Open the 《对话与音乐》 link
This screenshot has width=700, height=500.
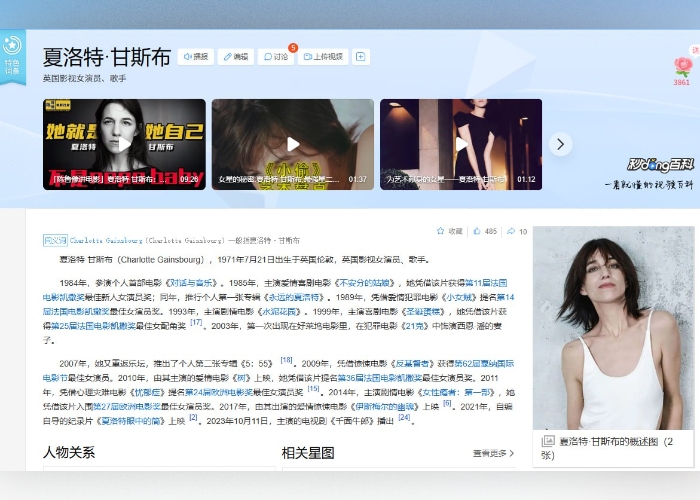(192, 283)
